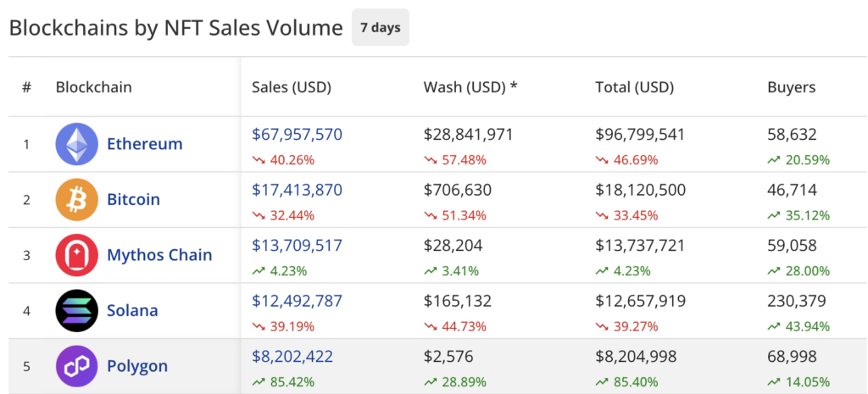The height and width of the screenshot is (394, 868).
Task: Select Mythos Chain total $13,737,721
Action: point(640,245)
